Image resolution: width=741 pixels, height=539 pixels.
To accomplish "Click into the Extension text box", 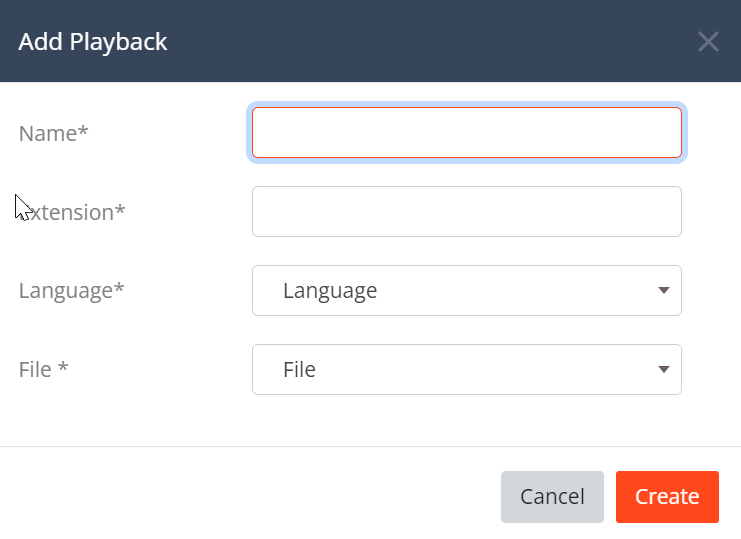I will pos(466,211).
